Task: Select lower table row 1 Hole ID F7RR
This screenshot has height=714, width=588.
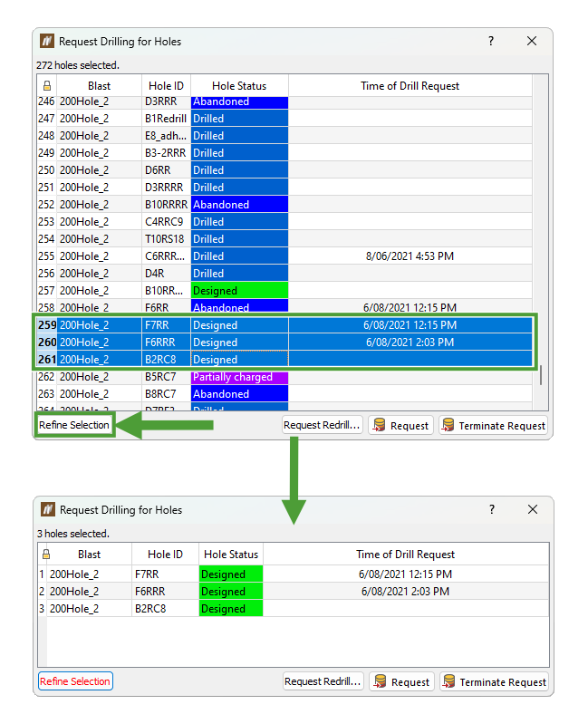Action: pos(294,574)
